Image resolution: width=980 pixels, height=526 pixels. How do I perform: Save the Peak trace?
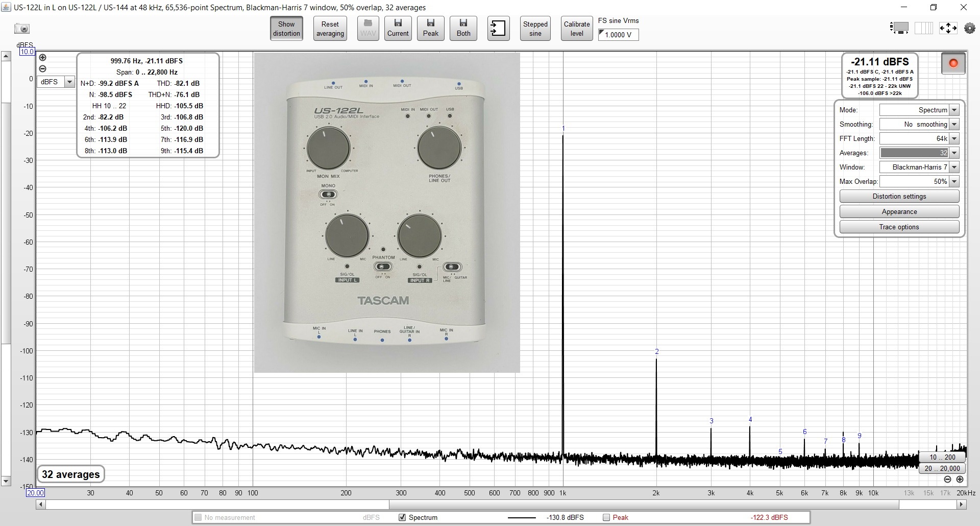click(431, 29)
